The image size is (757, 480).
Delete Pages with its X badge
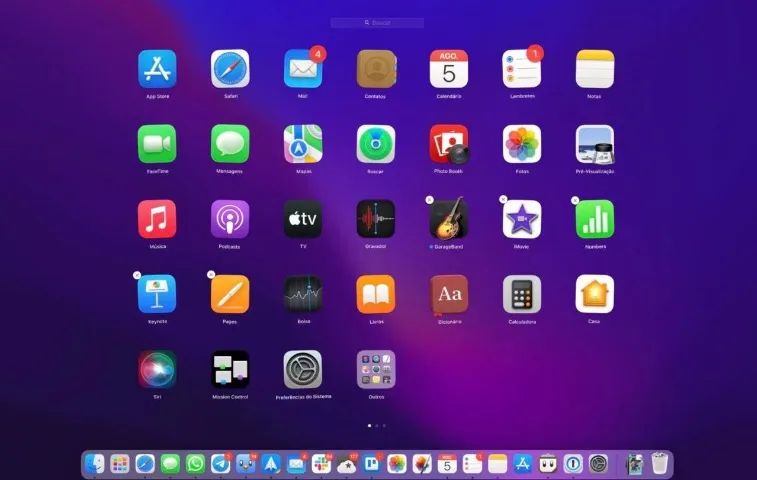coord(210,275)
